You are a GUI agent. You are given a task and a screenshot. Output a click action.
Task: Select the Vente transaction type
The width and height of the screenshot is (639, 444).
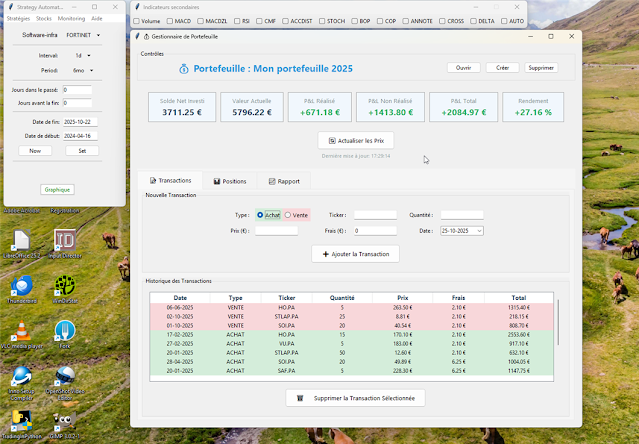[x=288, y=215]
